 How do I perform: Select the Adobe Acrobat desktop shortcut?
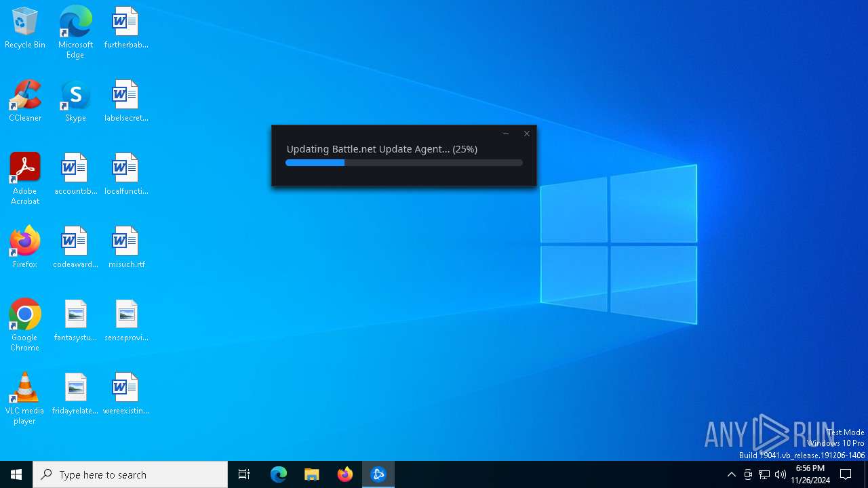pyautogui.click(x=25, y=179)
